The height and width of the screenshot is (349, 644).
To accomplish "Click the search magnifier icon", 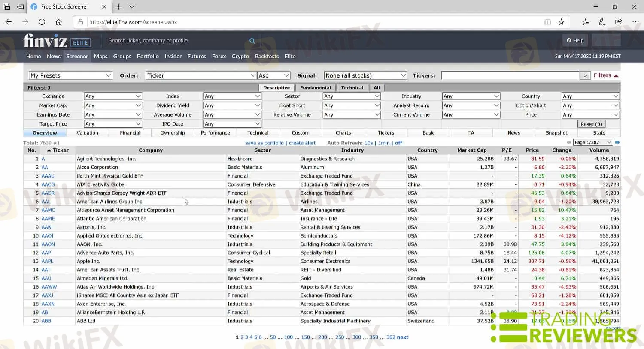I will tap(252, 41).
